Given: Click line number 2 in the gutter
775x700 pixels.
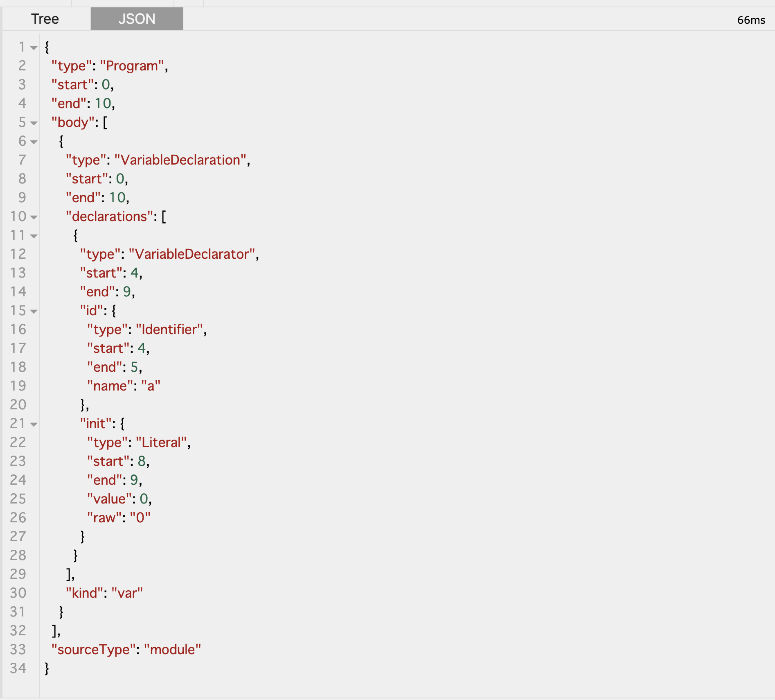Looking at the screenshot, I should [22, 66].
